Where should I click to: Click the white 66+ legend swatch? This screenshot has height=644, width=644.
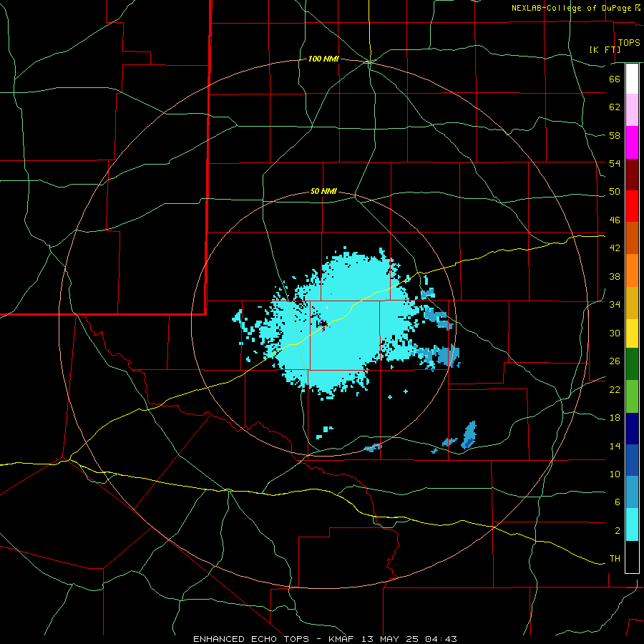632,79
